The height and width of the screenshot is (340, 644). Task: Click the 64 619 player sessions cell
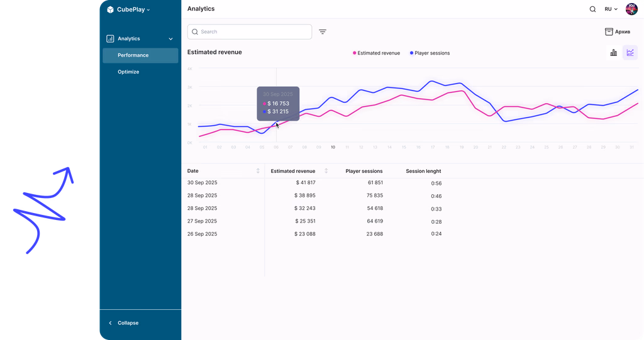(x=375, y=221)
